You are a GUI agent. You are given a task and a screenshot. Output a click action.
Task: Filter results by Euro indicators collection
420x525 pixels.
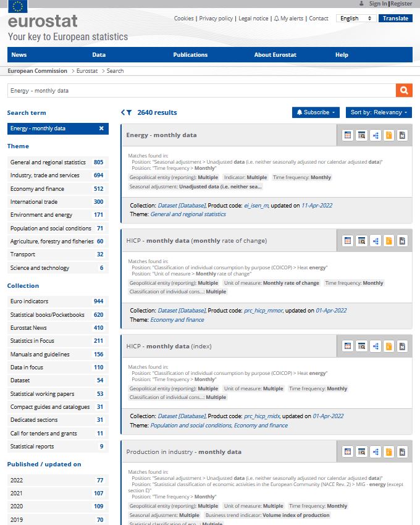click(x=31, y=301)
